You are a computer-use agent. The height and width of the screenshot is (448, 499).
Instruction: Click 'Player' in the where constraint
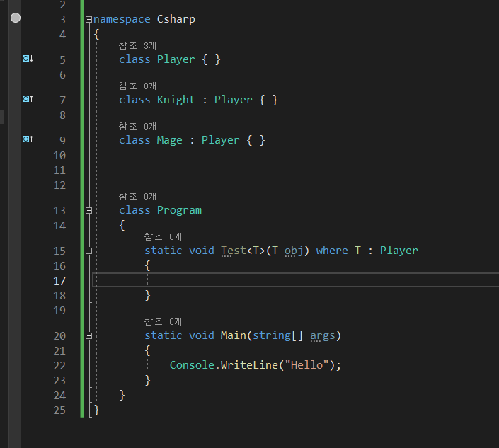pyautogui.click(x=398, y=251)
